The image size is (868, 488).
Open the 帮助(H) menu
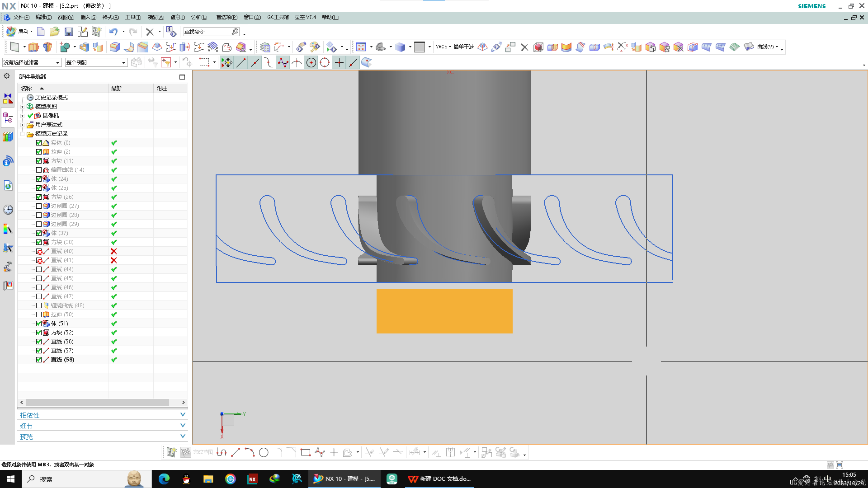click(x=330, y=17)
